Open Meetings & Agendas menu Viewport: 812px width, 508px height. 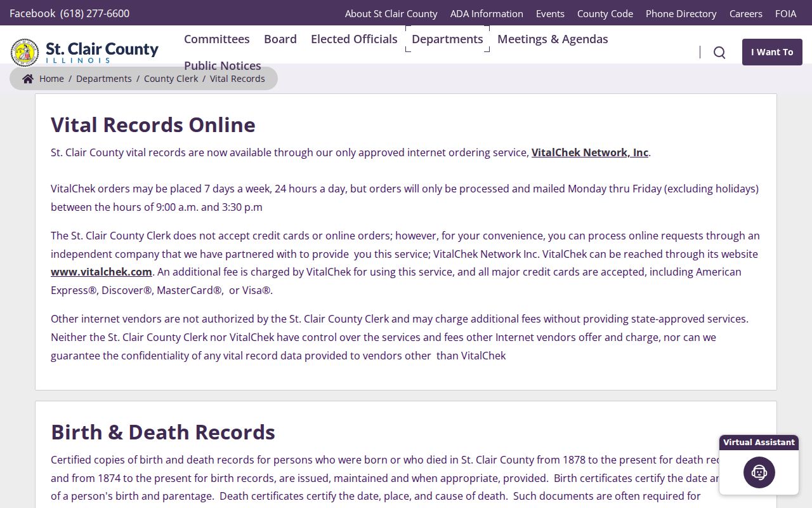click(553, 39)
